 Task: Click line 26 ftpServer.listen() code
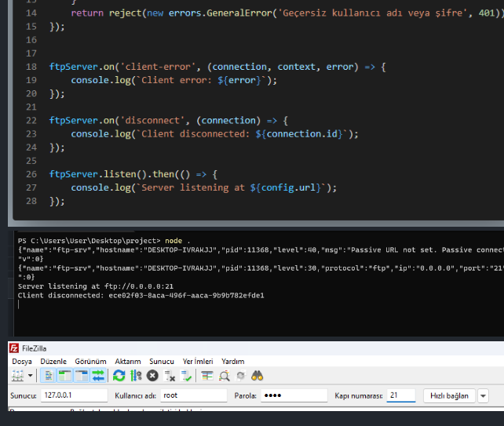click(133, 174)
